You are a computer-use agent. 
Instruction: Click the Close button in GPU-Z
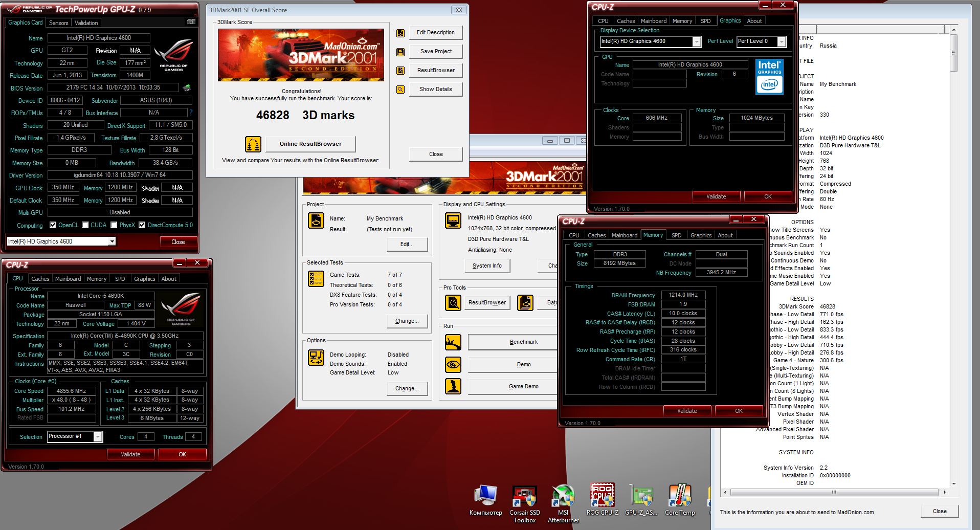pos(178,242)
